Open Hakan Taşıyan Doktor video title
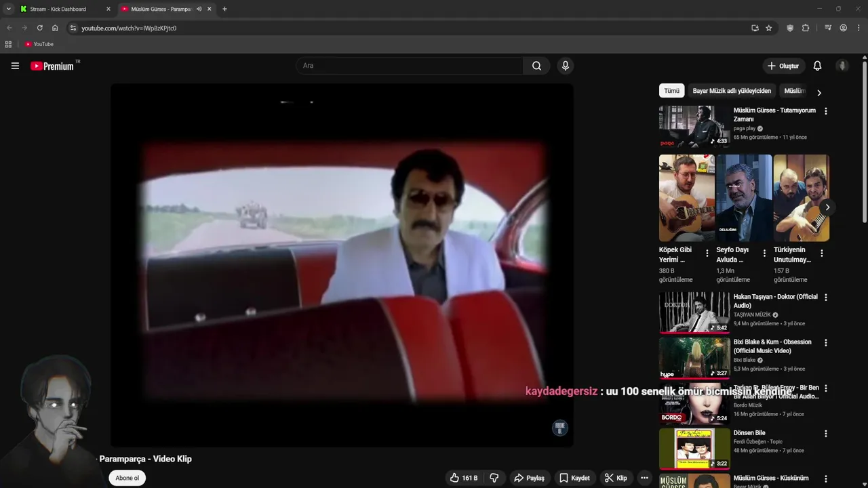The width and height of the screenshot is (868, 488). pyautogui.click(x=775, y=301)
